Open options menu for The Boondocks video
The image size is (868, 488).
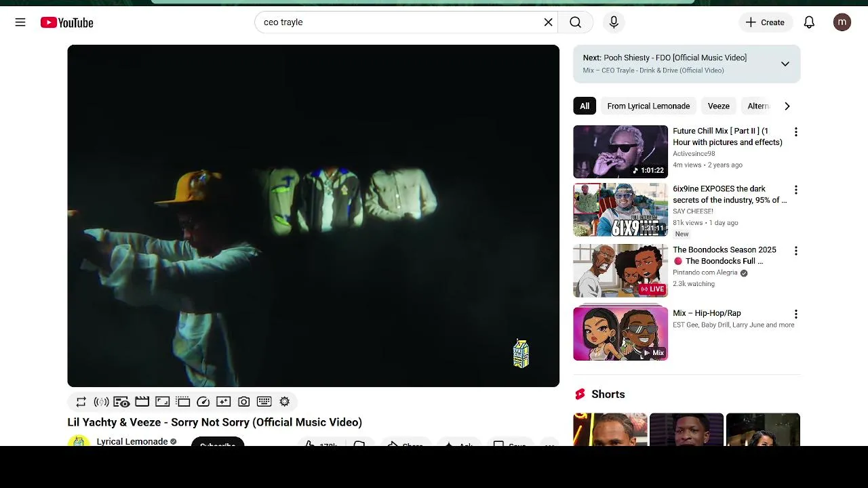pyautogui.click(x=796, y=251)
